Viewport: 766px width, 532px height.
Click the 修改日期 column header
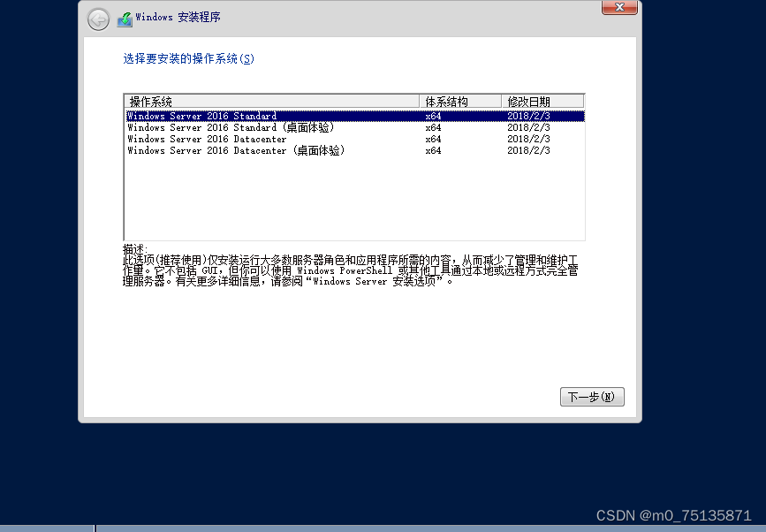point(542,102)
